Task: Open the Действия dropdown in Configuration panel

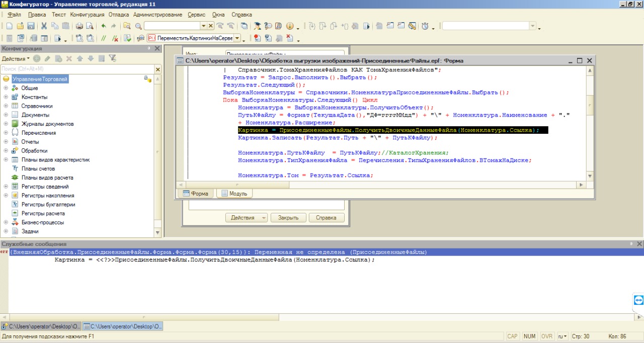Action: pos(16,59)
